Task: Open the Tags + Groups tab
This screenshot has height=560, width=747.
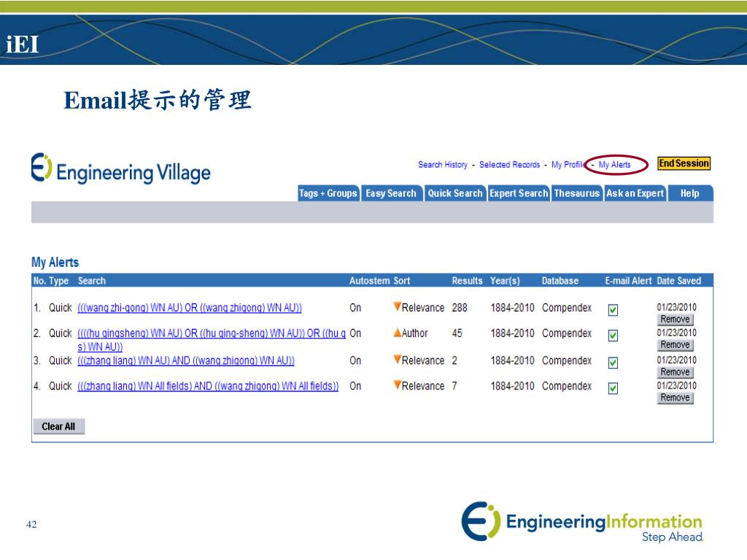Action: 328,193
